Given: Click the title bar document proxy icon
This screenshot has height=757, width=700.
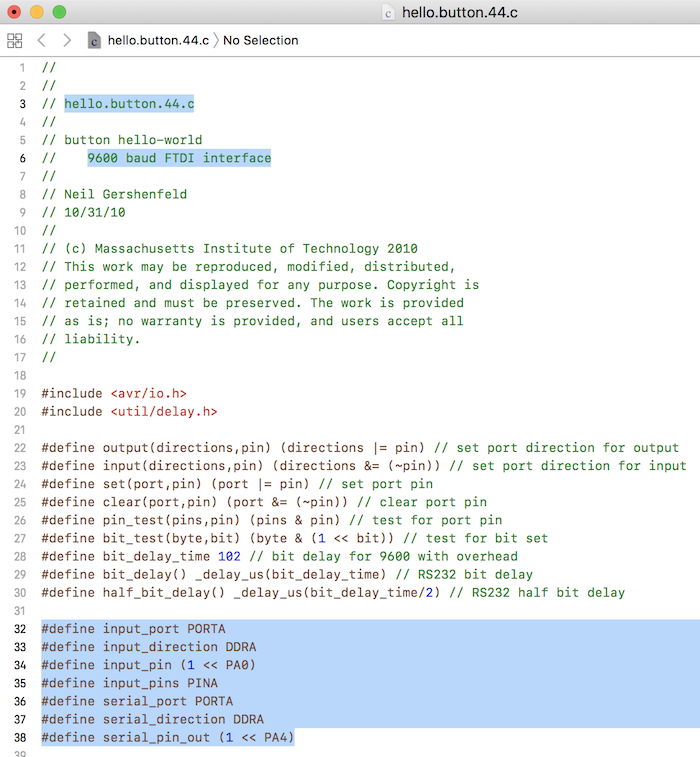Looking at the screenshot, I should 388,13.
